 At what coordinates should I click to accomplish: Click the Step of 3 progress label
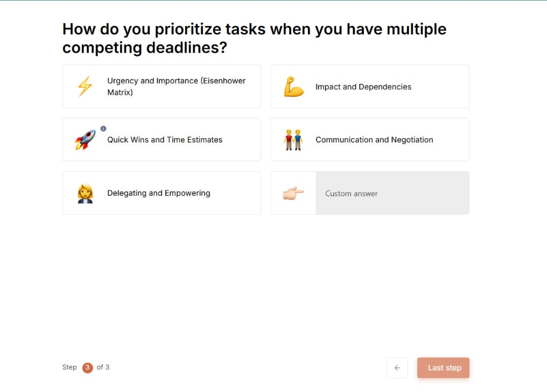[x=86, y=367]
